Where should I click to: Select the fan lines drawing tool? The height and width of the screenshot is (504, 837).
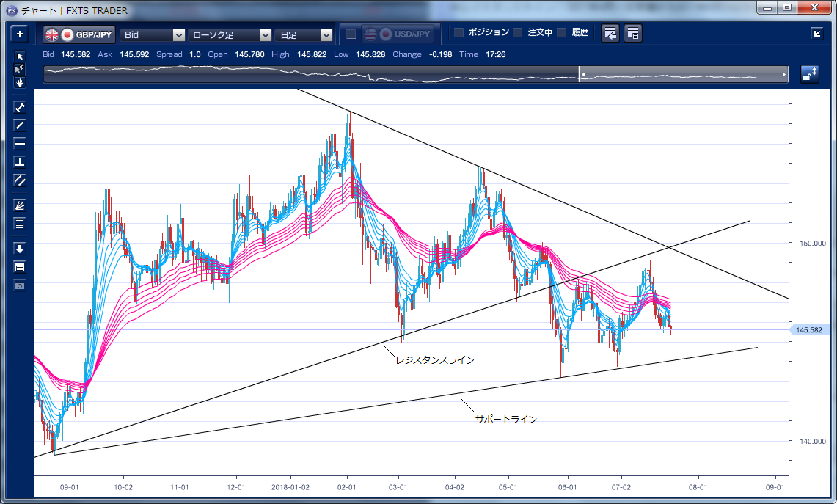(x=20, y=205)
